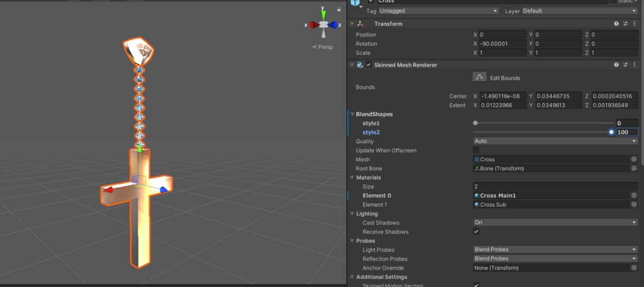Screen dimensions: 644x287
Task: Open Skinned Mesh Renderer kebab menu
Action: coord(634,65)
